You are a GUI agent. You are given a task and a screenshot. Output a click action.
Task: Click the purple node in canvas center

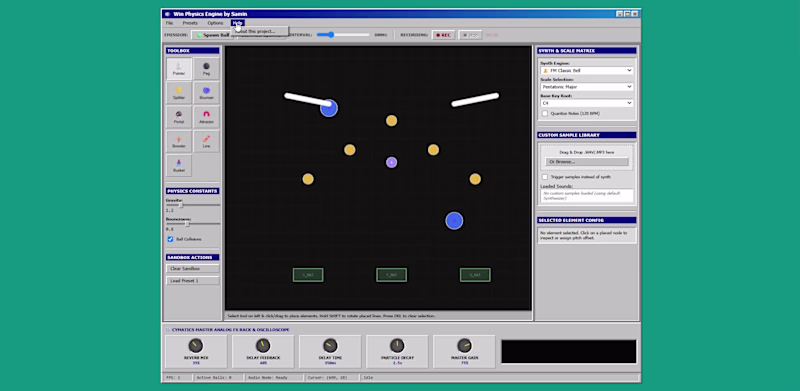[391, 162]
